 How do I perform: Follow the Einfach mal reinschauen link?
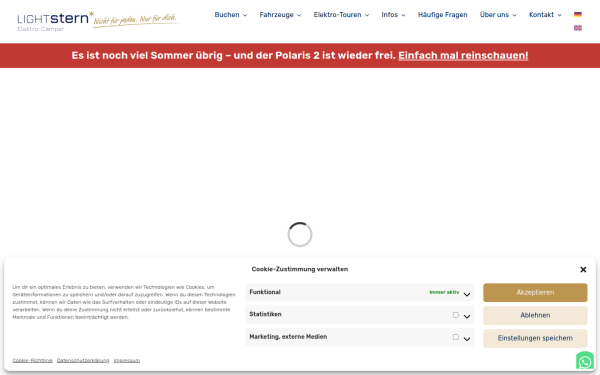pos(463,55)
